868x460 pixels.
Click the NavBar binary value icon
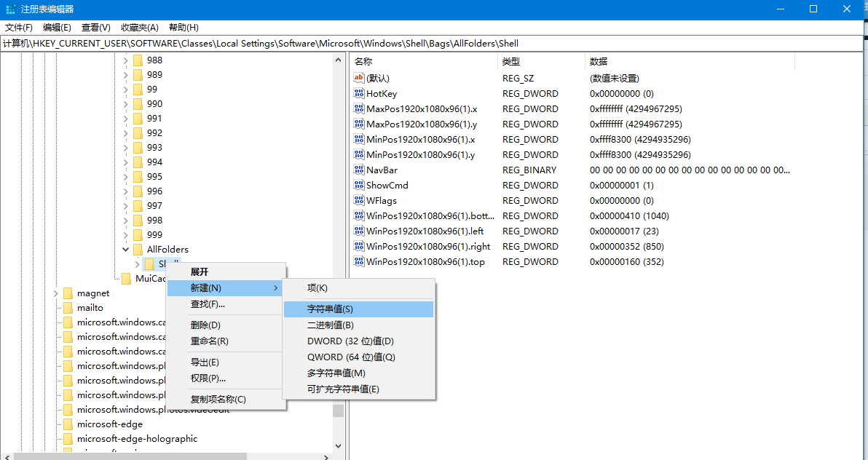359,170
